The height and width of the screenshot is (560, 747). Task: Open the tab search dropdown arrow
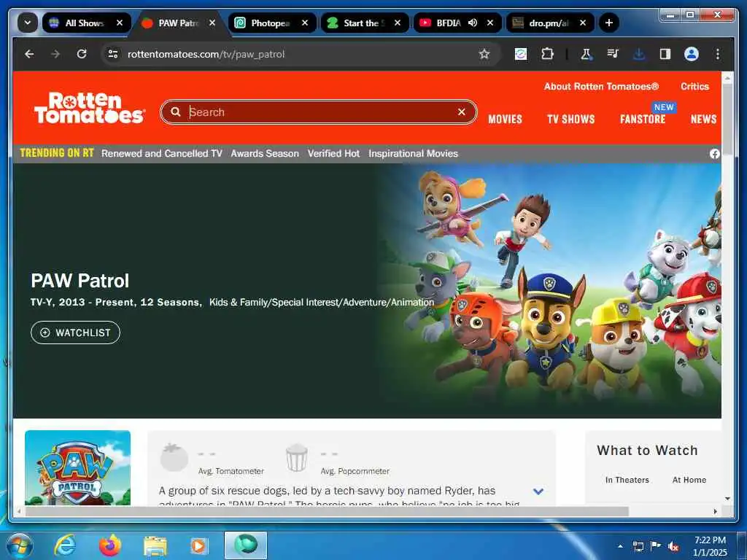[x=28, y=23]
